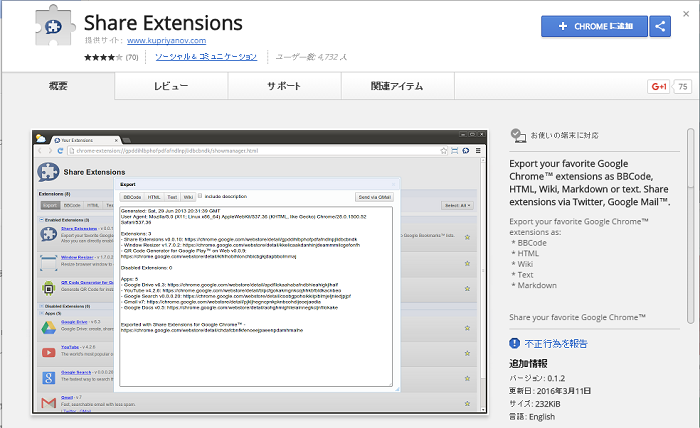
Task: Click the ユーザー数 4,732 人 text
Action: click(311, 57)
